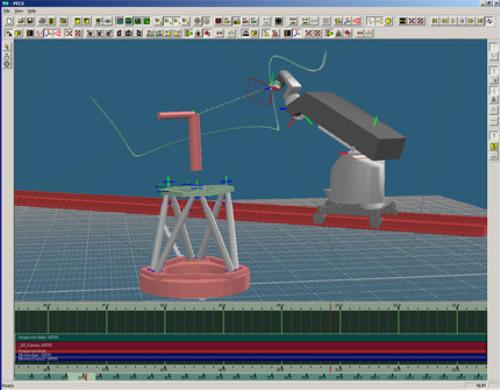Open the View menu
Screen dimensions: 500x390
tap(19, 11)
